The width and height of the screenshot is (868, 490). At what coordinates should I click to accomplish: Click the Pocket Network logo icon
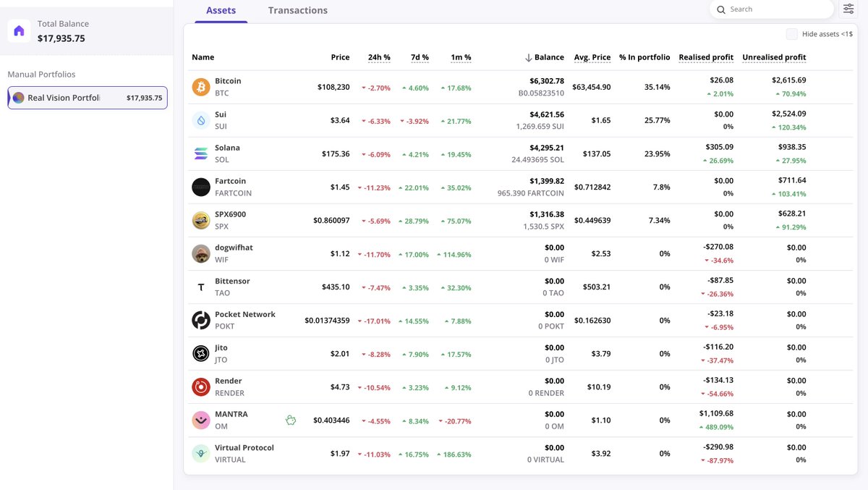pyautogui.click(x=201, y=320)
